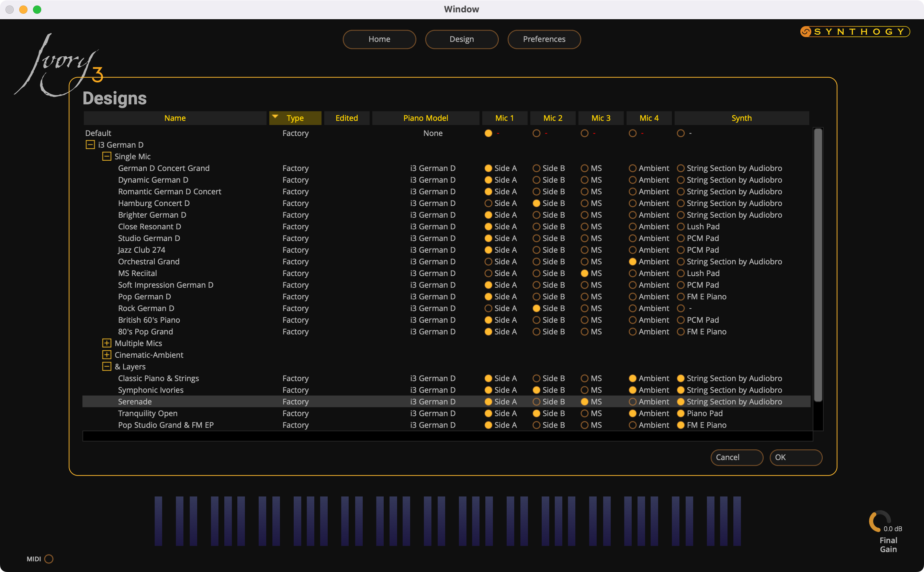Select the British 60's Piano design
924x572 pixels.
coord(149,320)
